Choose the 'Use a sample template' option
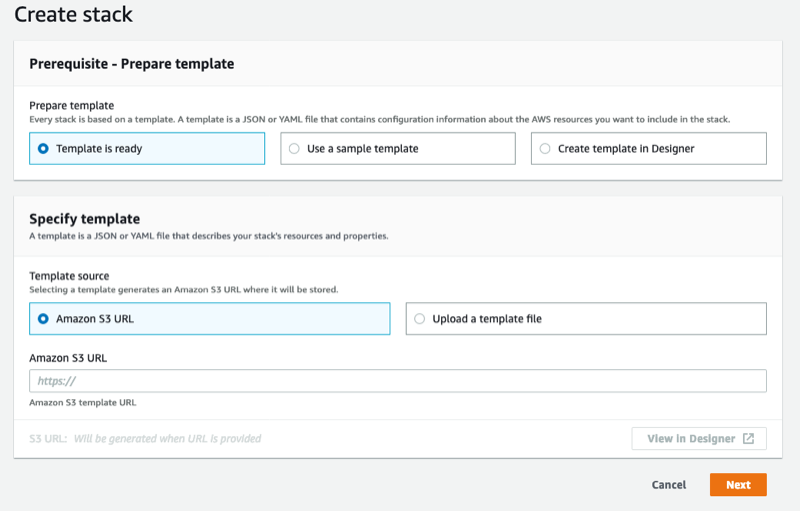Image resolution: width=800 pixels, height=511 pixels. point(398,148)
